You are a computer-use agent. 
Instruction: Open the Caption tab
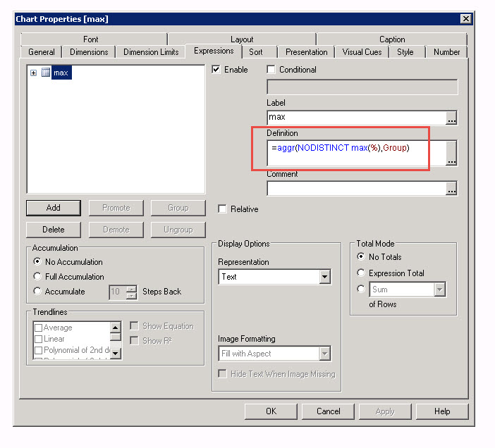(x=392, y=39)
